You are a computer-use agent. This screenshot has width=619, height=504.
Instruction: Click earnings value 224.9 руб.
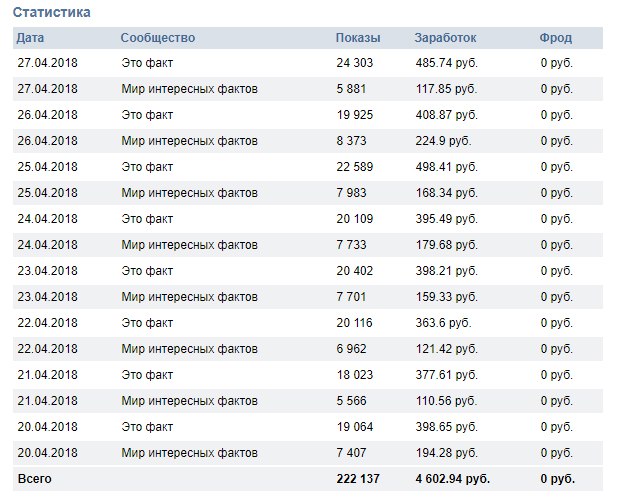(x=443, y=141)
